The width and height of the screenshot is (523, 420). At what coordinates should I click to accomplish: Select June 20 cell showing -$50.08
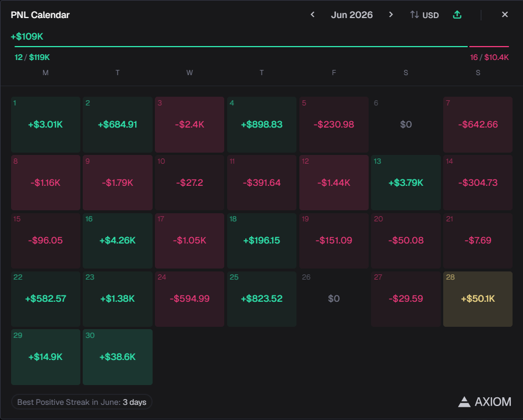[405, 241]
